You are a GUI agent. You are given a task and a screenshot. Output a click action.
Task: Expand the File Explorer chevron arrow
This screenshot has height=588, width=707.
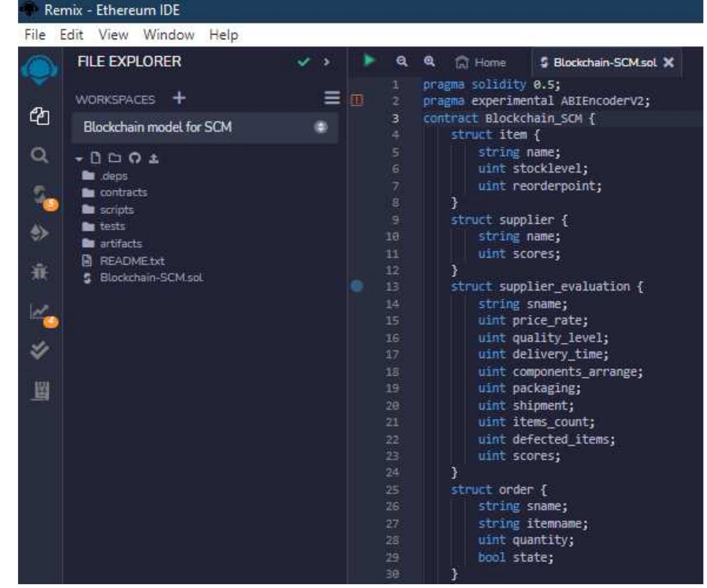pyautogui.click(x=327, y=62)
